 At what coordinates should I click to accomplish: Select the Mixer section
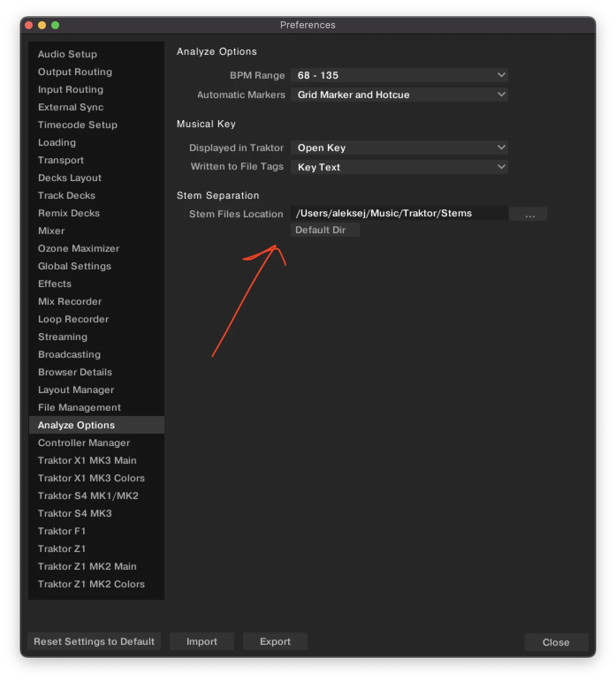(x=51, y=231)
